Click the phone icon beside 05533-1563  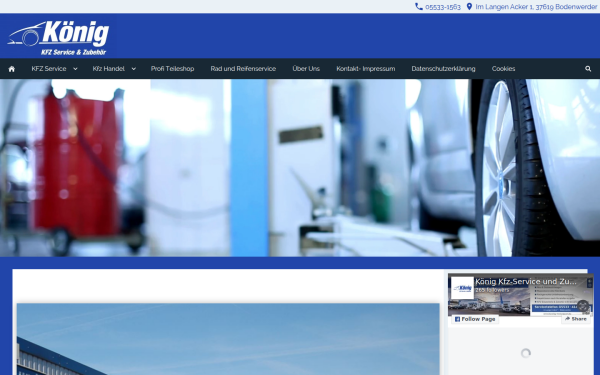tap(419, 7)
